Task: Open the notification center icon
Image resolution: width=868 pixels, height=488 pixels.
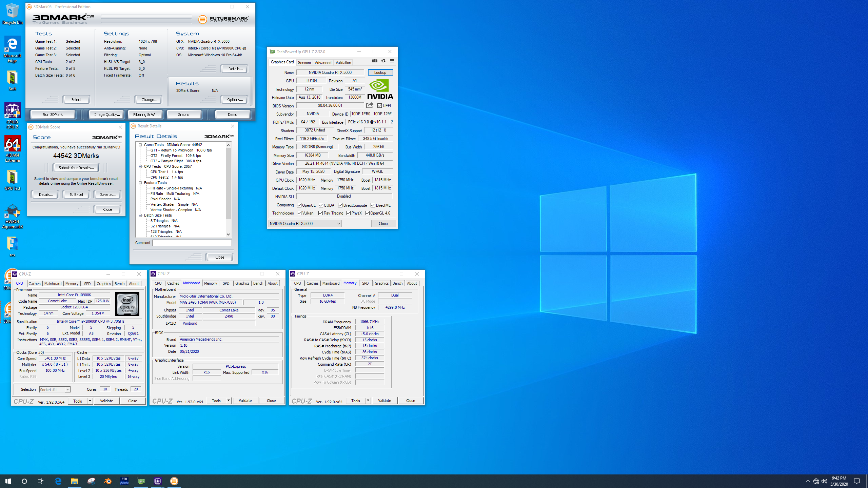Action: point(857,481)
